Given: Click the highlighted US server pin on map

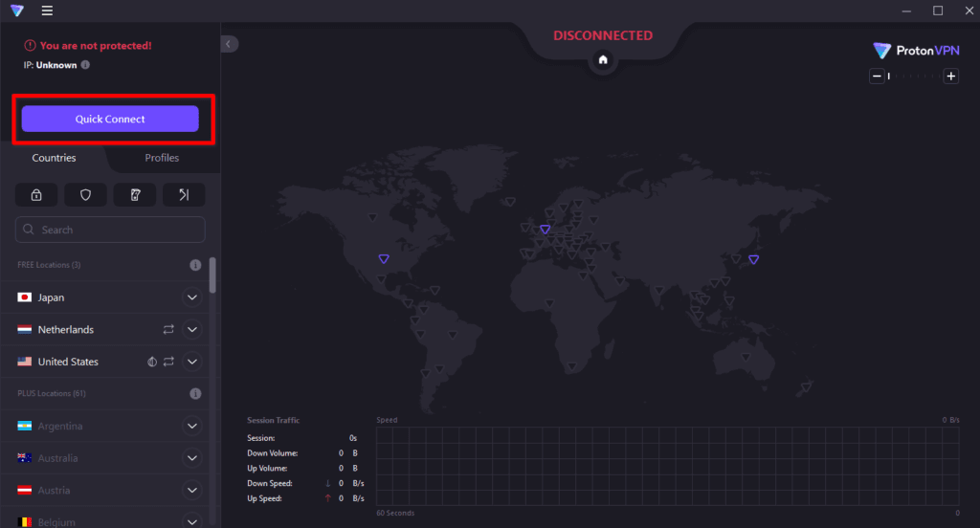Looking at the screenshot, I should (x=384, y=258).
